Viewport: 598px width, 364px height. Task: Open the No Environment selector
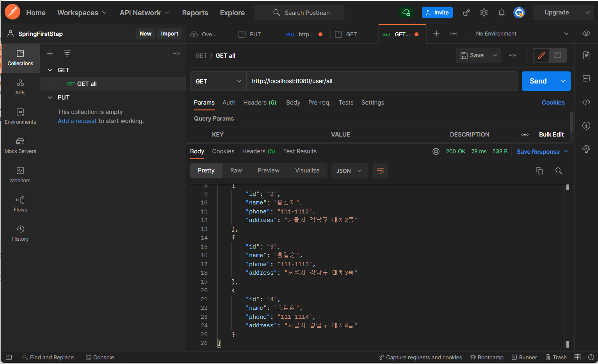tap(522, 34)
